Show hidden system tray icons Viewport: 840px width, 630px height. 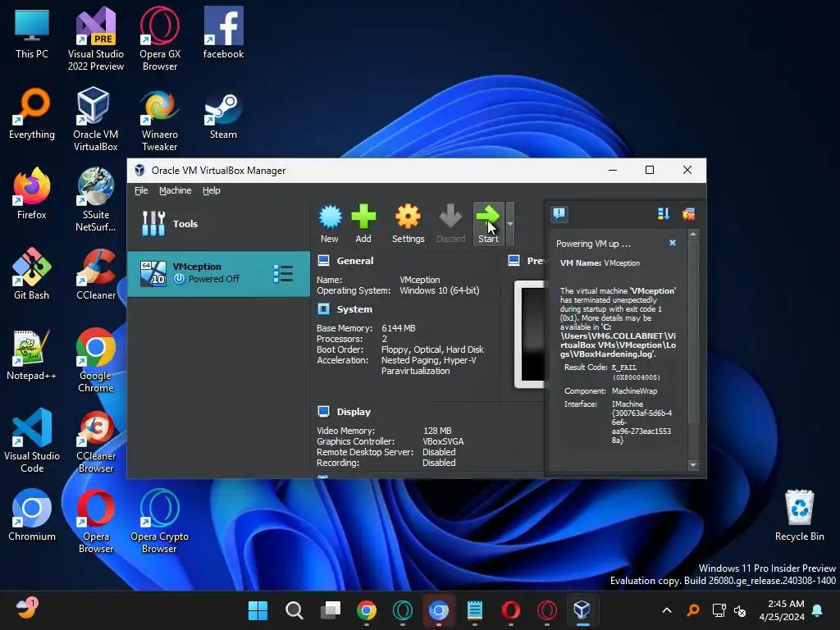pos(667,610)
